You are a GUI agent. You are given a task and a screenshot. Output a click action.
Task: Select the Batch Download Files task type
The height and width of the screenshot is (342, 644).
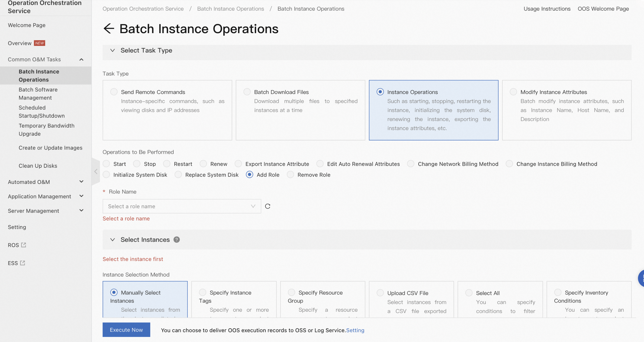[247, 92]
